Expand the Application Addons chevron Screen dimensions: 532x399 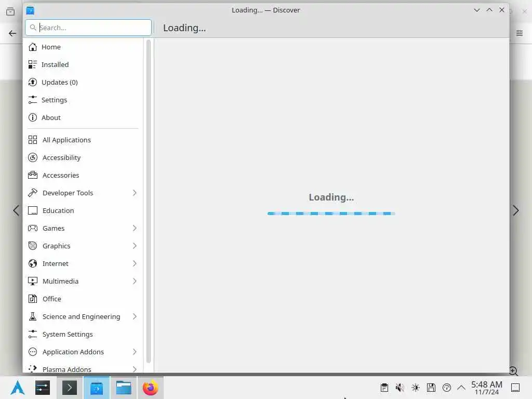point(135,352)
